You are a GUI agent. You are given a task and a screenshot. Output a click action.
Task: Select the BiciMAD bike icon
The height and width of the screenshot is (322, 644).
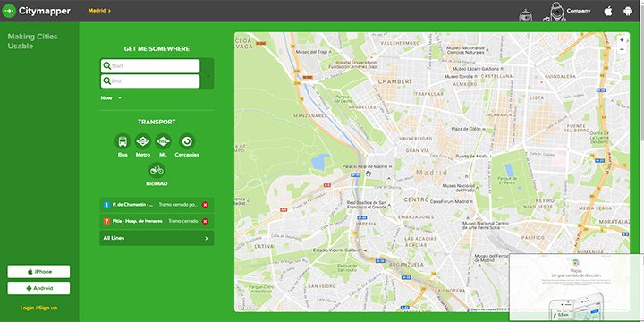pos(157,170)
